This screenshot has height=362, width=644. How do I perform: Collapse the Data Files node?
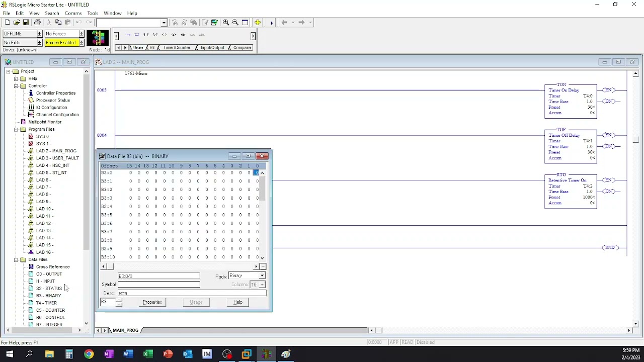pyautogui.click(x=16, y=259)
